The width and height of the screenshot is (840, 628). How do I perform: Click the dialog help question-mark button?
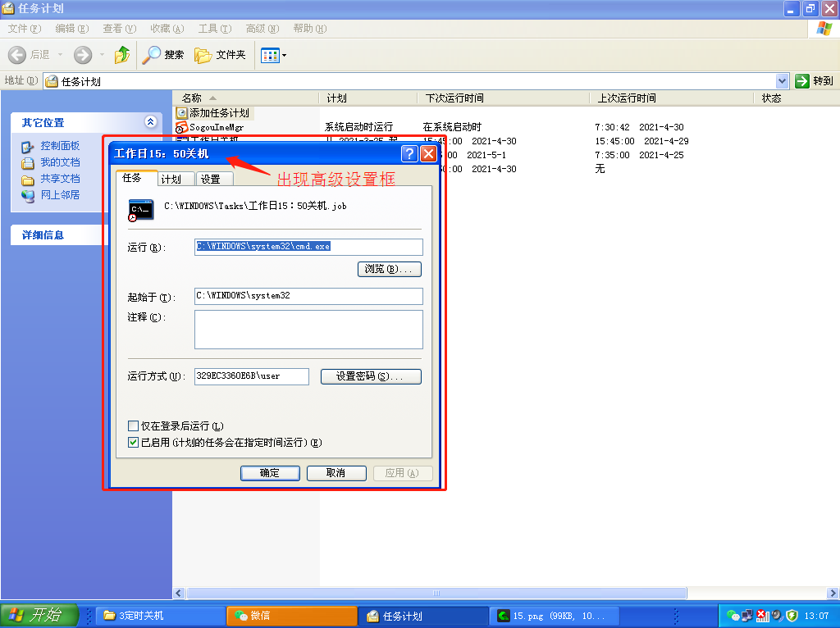pyautogui.click(x=410, y=154)
